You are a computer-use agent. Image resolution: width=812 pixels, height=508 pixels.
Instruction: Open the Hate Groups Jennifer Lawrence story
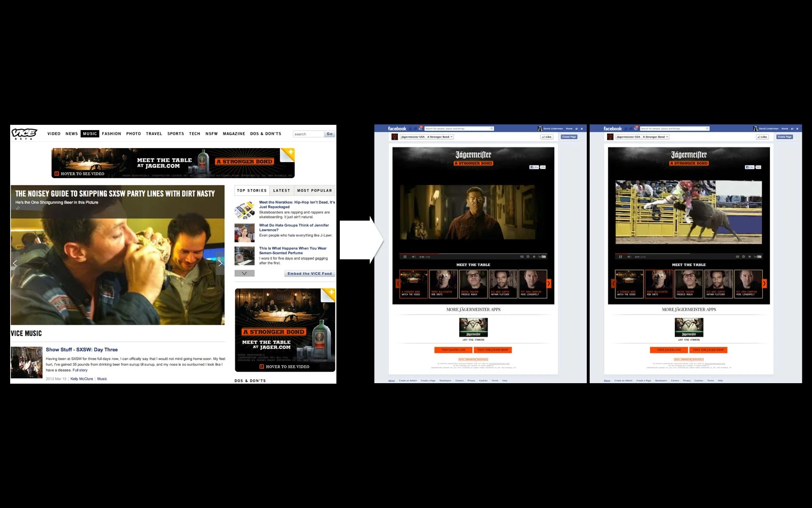click(x=294, y=227)
